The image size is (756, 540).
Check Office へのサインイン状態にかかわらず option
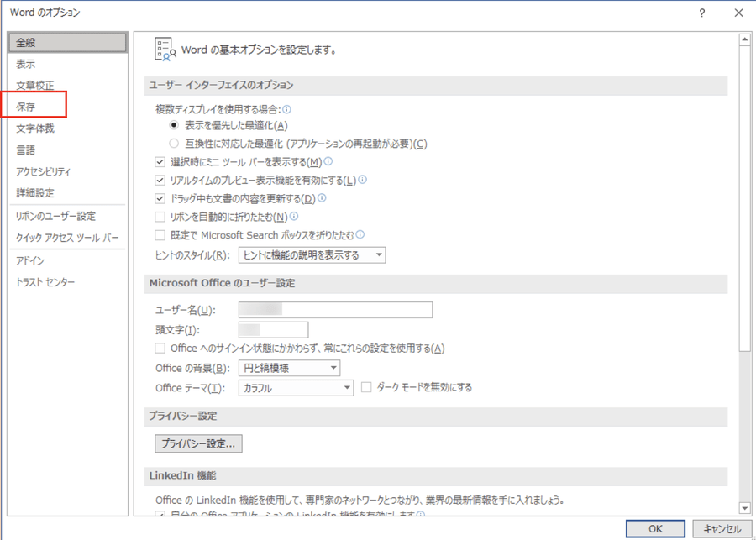pos(160,349)
